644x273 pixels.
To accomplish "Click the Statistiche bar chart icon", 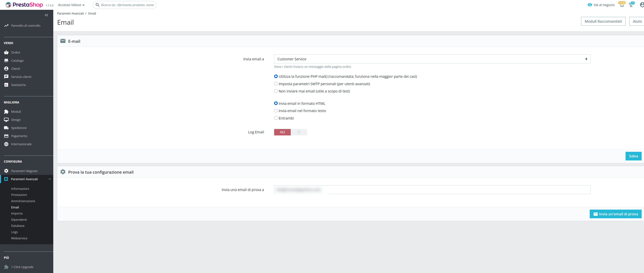I will 6,85.
